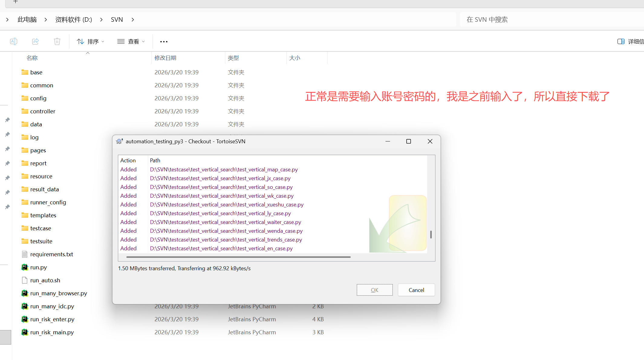The image size is (644, 360).
Task: Open the sort dropdown
Action: pos(90,41)
